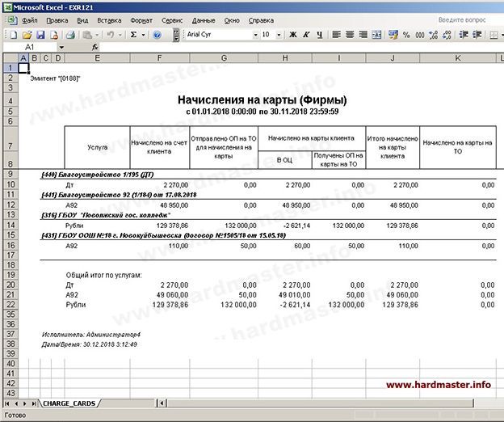The image size is (504, 422).
Task: Click the Open file folder icon
Action: tap(27, 35)
